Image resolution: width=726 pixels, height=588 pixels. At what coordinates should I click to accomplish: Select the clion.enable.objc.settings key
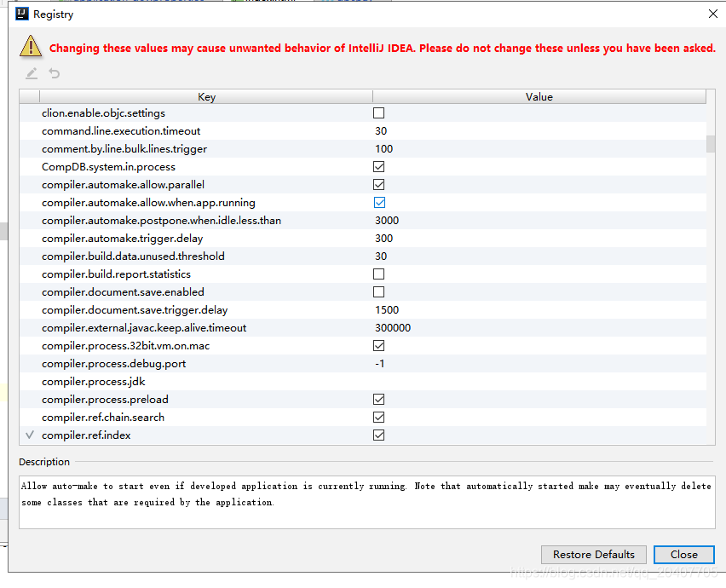click(x=103, y=113)
